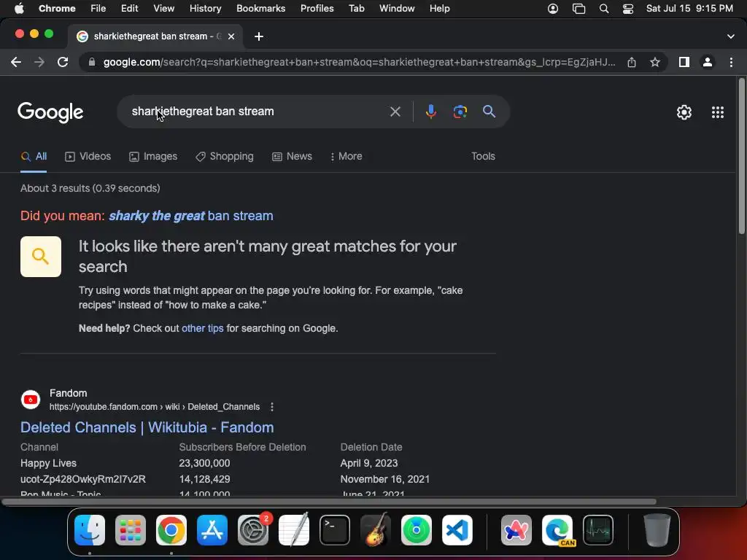The height and width of the screenshot is (560, 747).
Task: Open options for the Fandom result
Action: click(271, 407)
